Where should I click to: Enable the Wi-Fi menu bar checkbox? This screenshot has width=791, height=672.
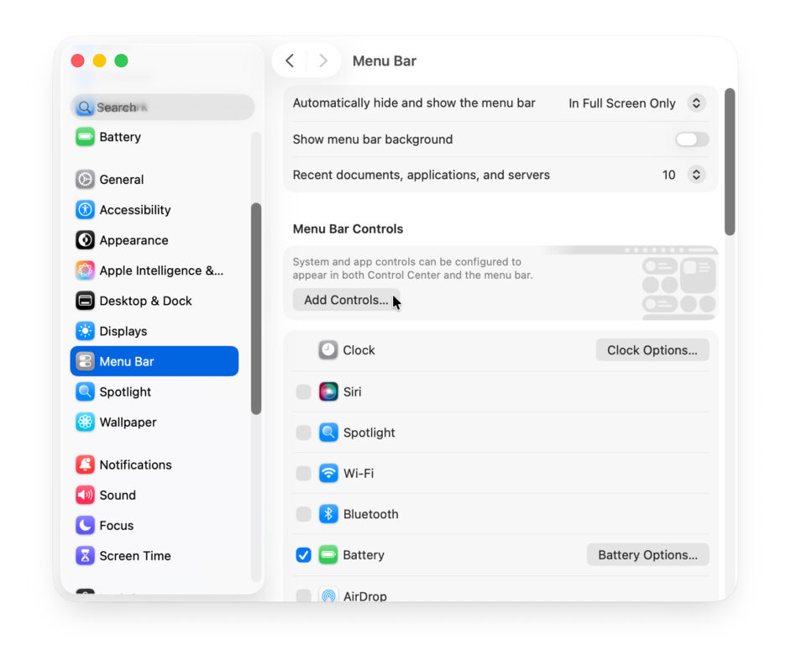303,473
